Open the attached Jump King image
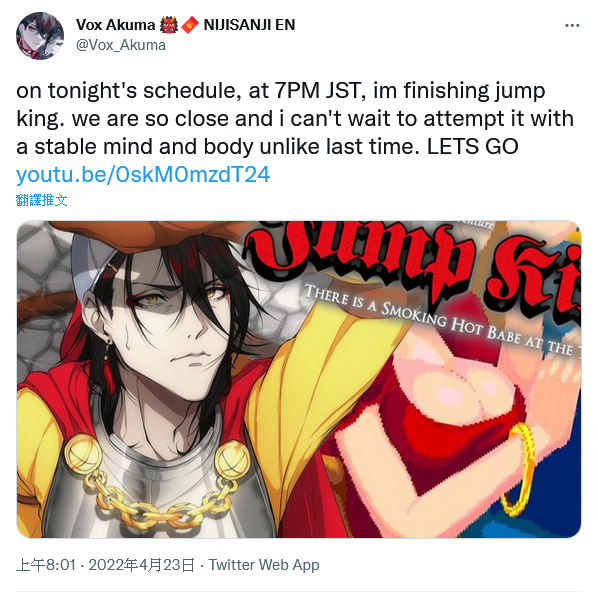 point(299,379)
